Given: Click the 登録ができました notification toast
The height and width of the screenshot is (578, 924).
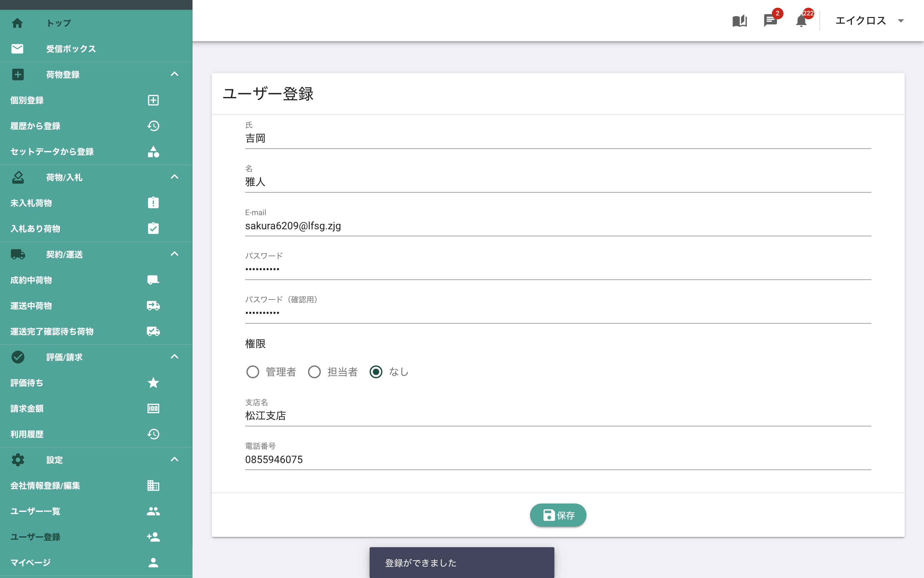Looking at the screenshot, I should pos(462,562).
